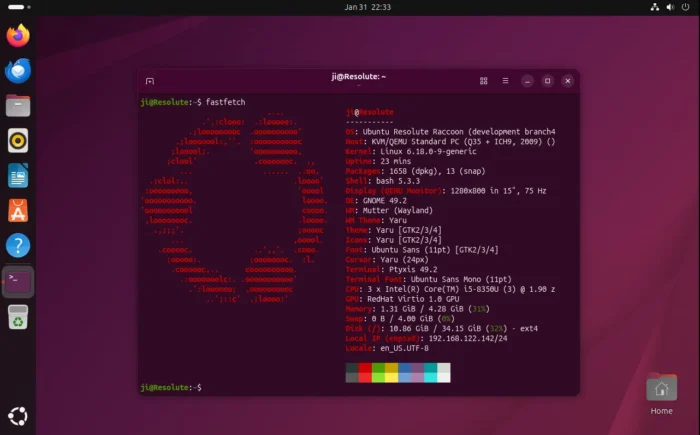
Task: Open Thunderbird mail from the dock
Action: [x=18, y=71]
